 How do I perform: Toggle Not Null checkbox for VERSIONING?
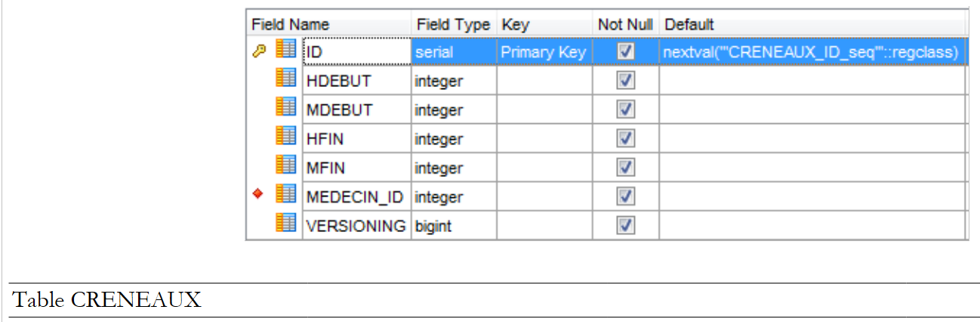(x=625, y=225)
